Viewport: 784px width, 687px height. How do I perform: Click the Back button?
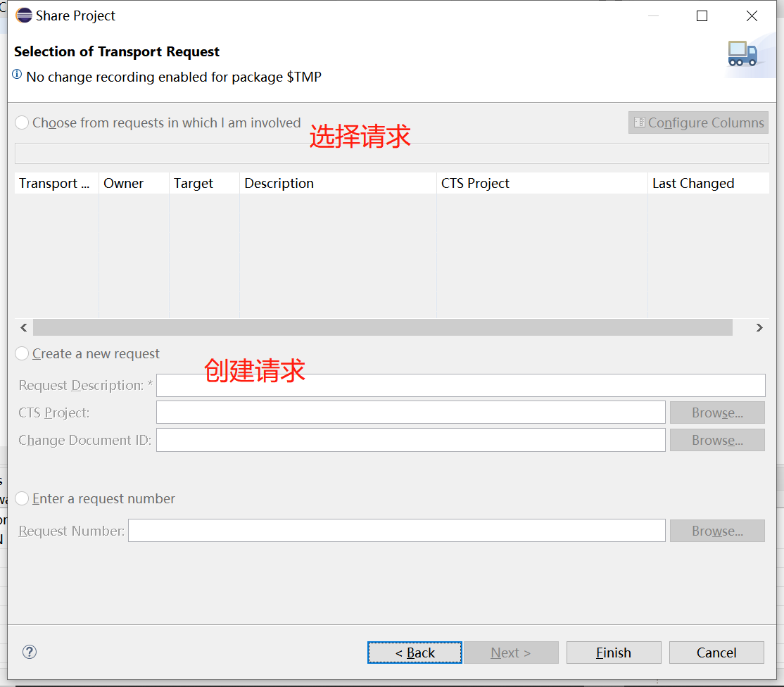415,652
